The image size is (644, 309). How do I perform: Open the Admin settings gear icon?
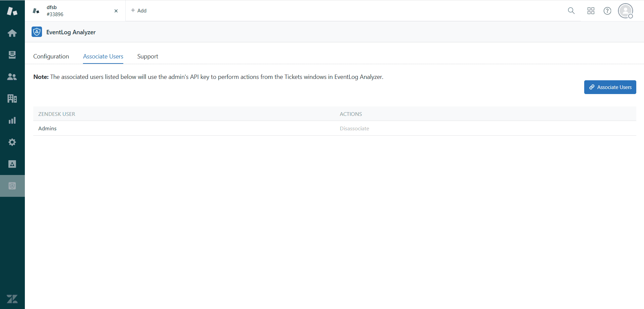[x=12, y=142]
